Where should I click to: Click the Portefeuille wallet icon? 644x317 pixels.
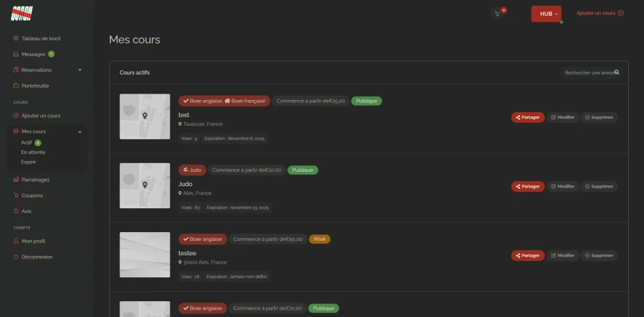click(16, 86)
